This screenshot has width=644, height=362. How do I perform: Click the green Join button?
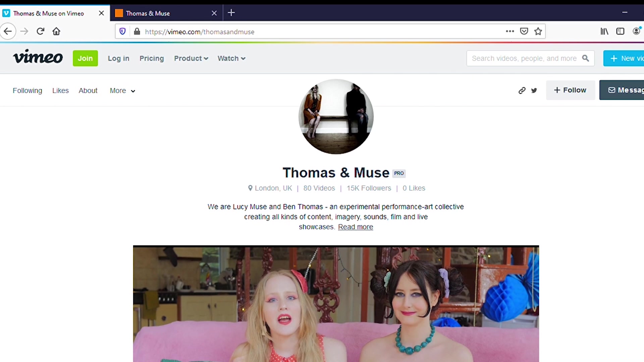coord(85,58)
